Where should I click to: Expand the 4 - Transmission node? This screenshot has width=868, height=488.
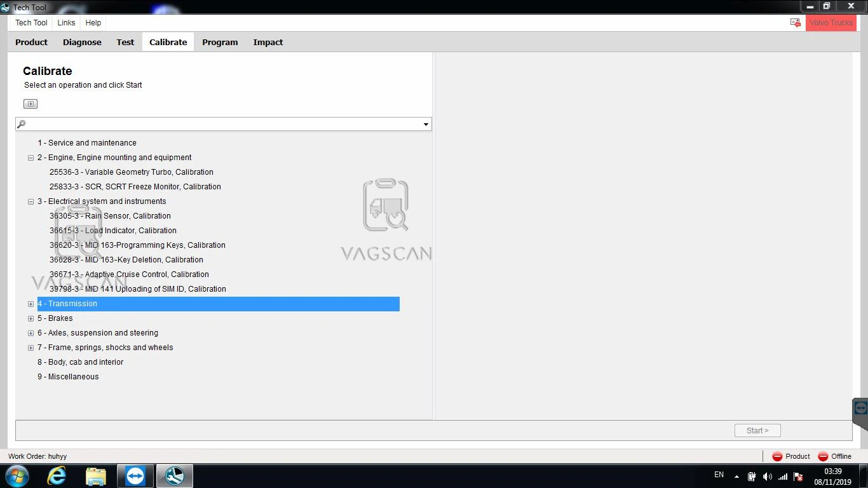31,304
